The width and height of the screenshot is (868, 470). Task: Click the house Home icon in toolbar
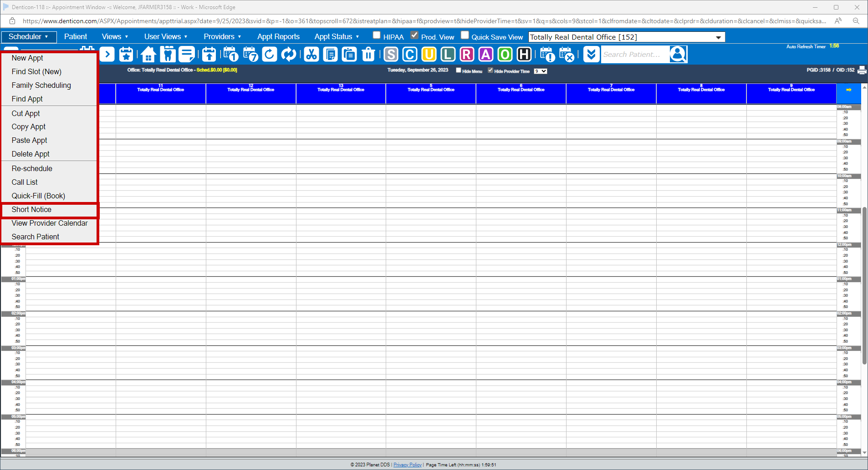coord(148,55)
